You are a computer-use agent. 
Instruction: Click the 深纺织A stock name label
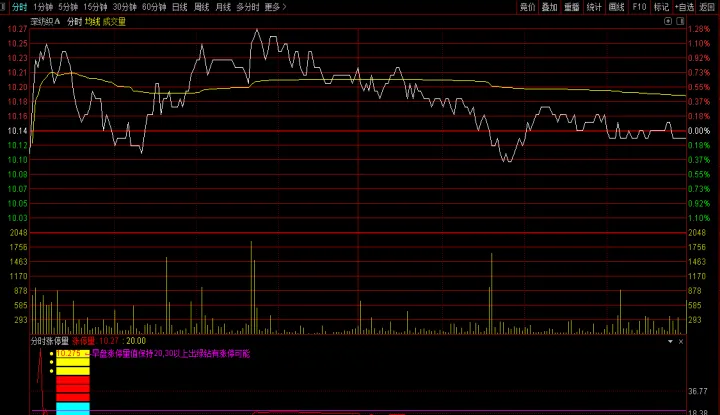pyautogui.click(x=44, y=20)
